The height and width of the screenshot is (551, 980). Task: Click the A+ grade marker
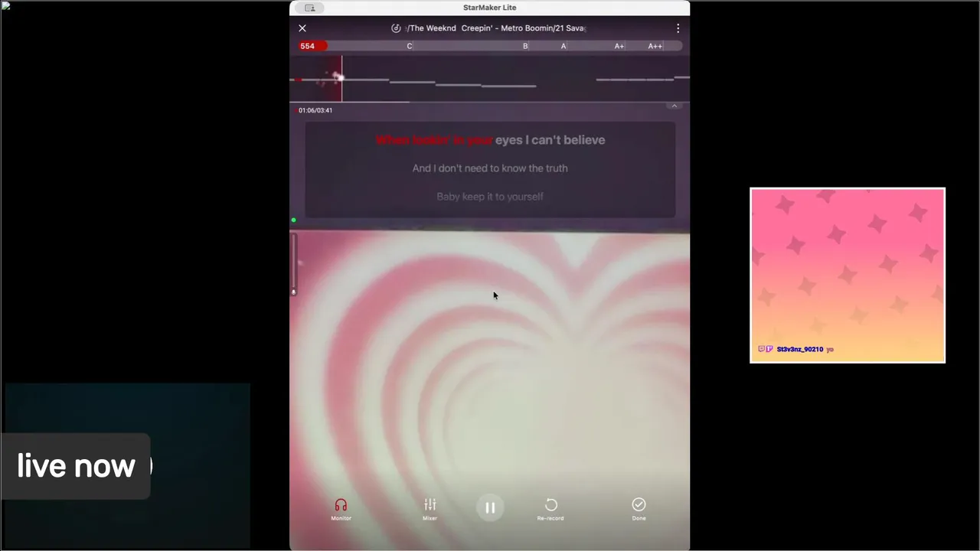click(x=619, y=46)
